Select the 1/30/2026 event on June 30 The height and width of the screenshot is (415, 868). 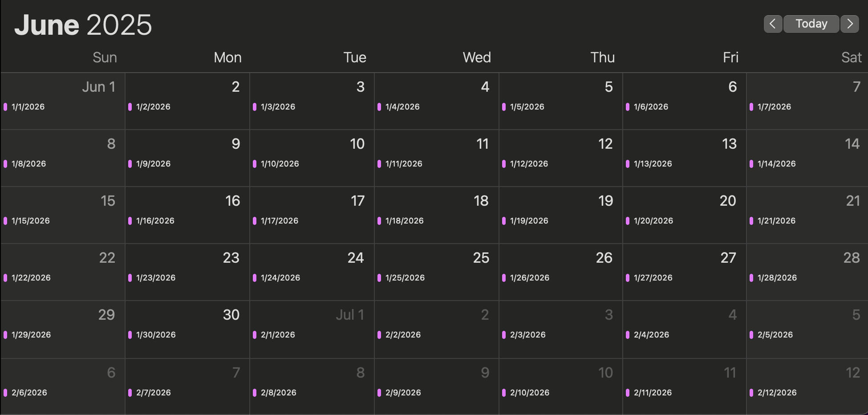pos(156,335)
